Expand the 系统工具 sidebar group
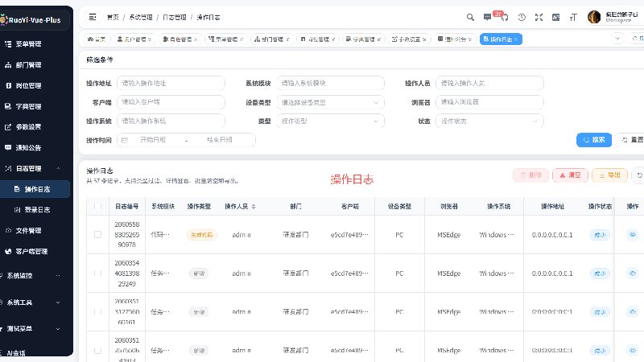The image size is (644, 362). [35, 302]
